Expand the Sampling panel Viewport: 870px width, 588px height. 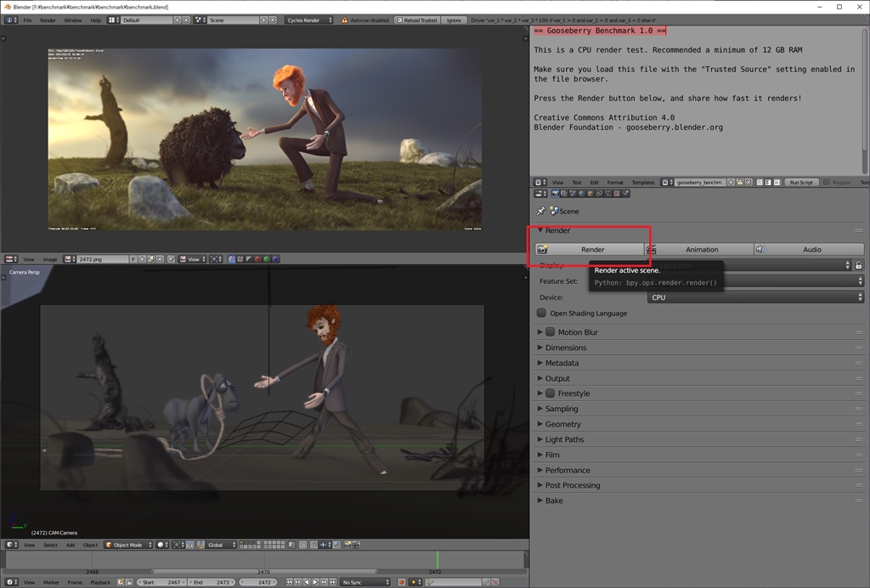[561, 409]
